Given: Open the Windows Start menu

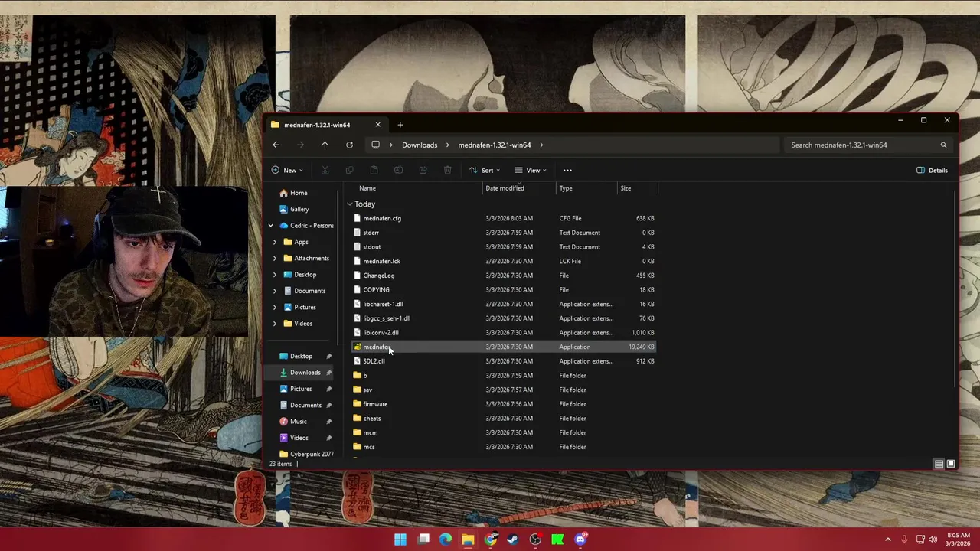Looking at the screenshot, I should point(400,540).
